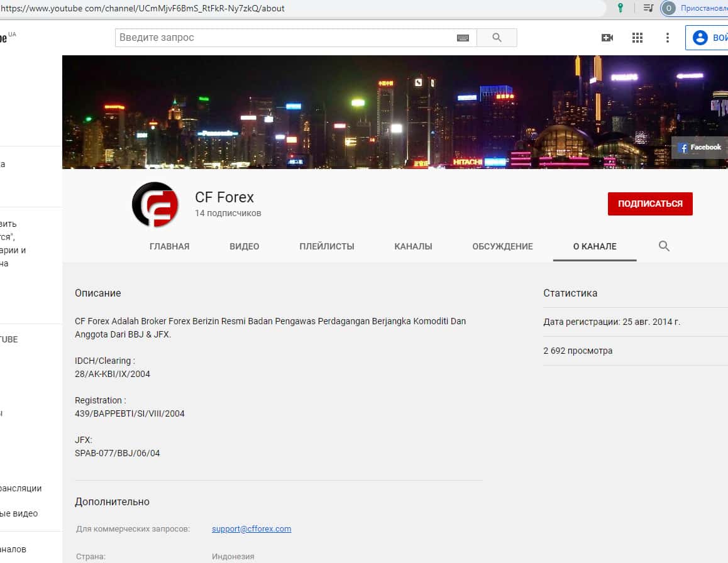Go to the Плейлисты tab
The image size is (728, 563).
(x=327, y=246)
